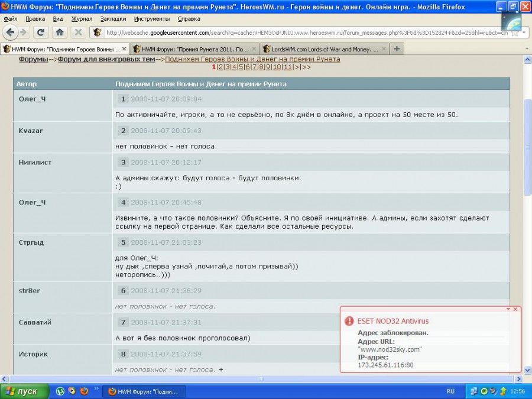
Task: Expand the quick launch chevron
Action: (96, 389)
